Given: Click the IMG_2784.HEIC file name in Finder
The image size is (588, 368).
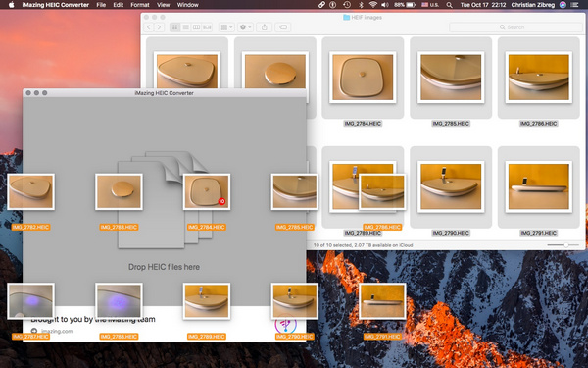Looking at the screenshot, I should coord(363,124).
